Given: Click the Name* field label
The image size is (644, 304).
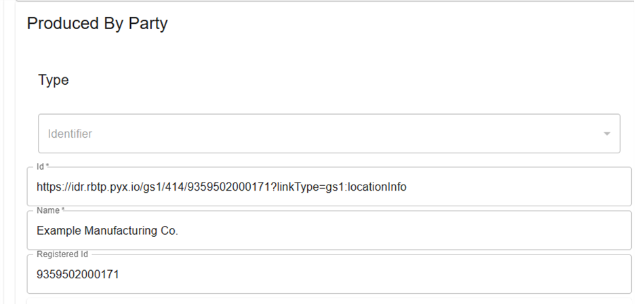Looking at the screenshot, I should pos(48,210).
